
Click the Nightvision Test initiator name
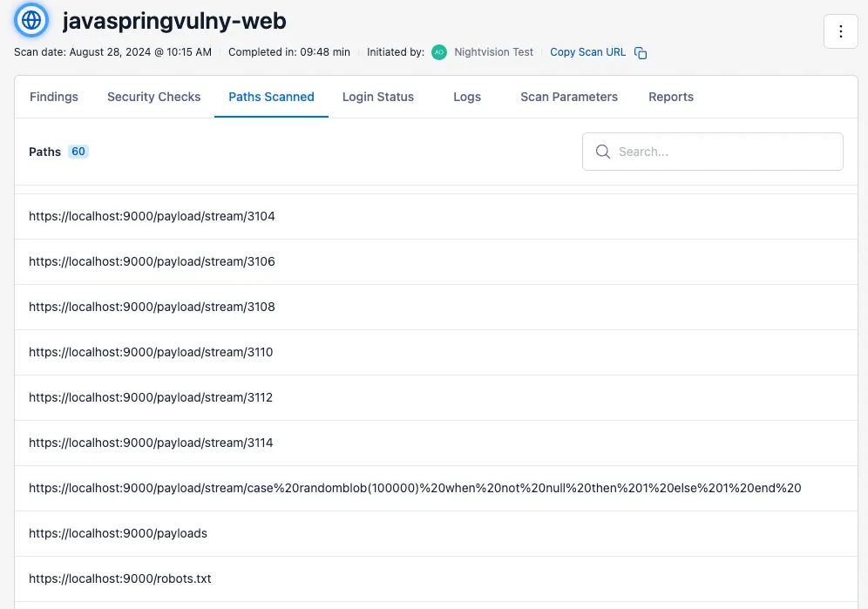pyautogui.click(x=494, y=52)
